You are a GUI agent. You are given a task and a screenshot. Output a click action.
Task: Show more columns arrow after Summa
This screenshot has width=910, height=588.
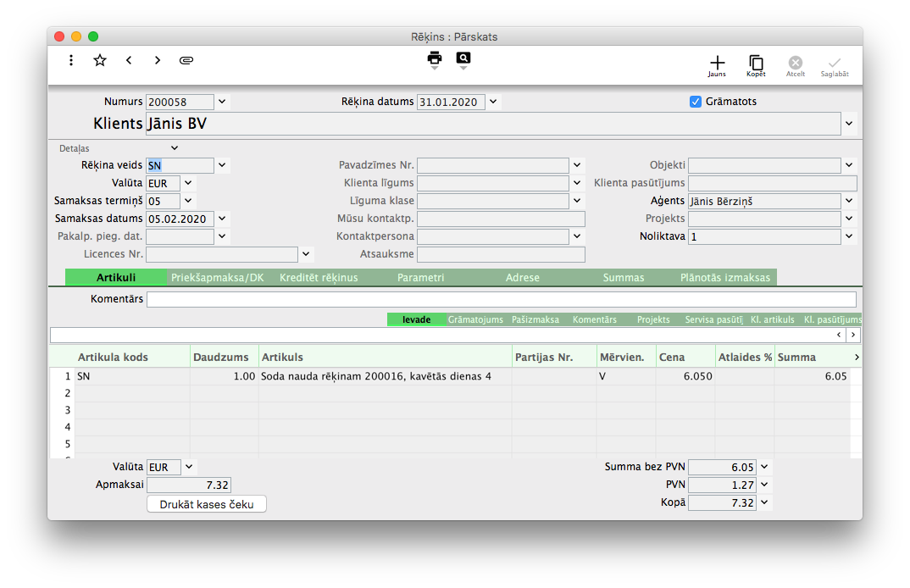coord(857,358)
